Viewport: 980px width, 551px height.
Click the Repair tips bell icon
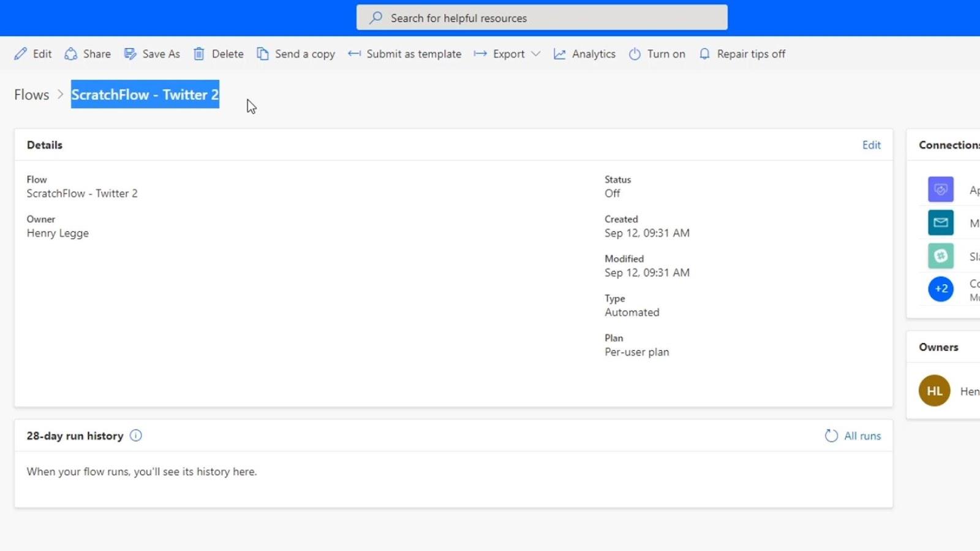coord(704,54)
